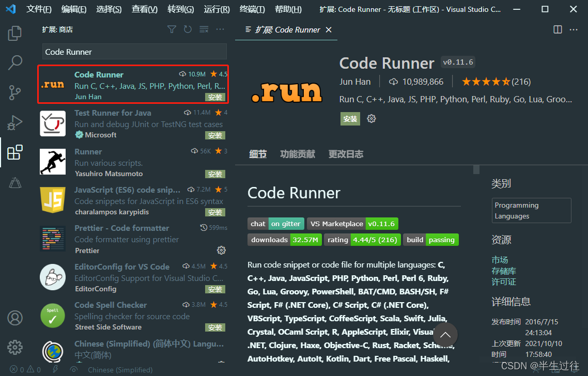
Task: Open editor more actions ellipsis
Action: coord(574,29)
